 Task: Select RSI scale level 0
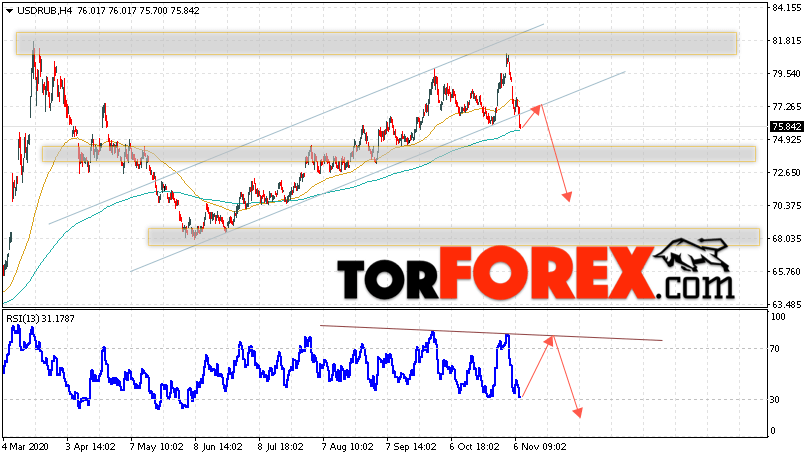tap(772, 431)
